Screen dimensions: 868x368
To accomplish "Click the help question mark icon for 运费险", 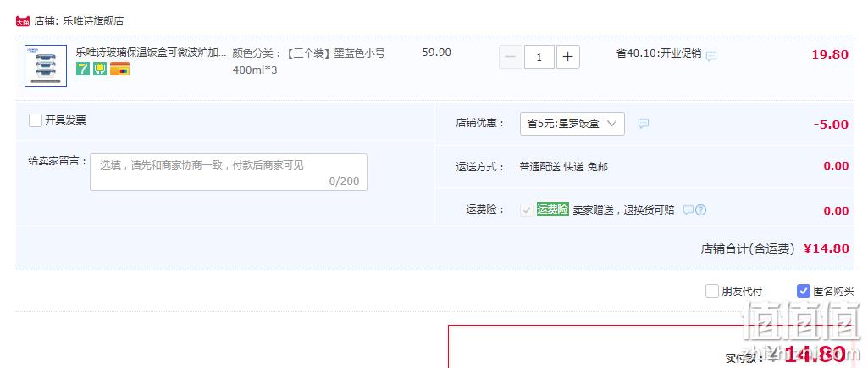I will tap(701, 210).
